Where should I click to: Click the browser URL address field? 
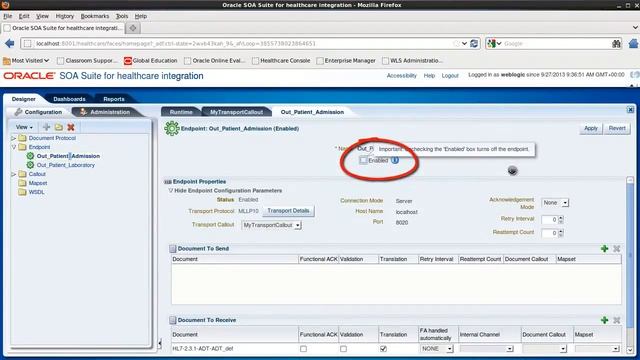click(x=245, y=43)
